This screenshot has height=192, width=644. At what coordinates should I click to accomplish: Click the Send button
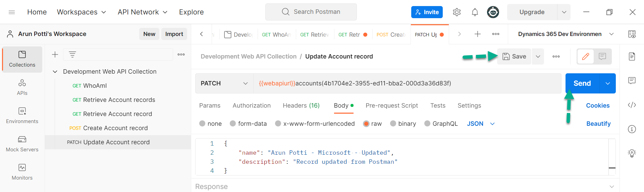(582, 83)
